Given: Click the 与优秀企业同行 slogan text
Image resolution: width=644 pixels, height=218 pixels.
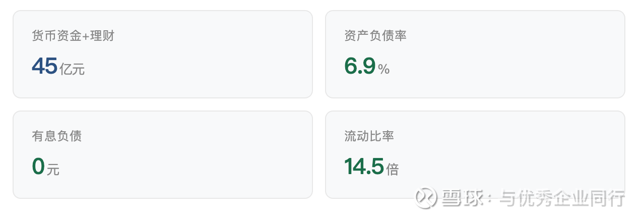Looking at the screenshot, I should 562,198.
